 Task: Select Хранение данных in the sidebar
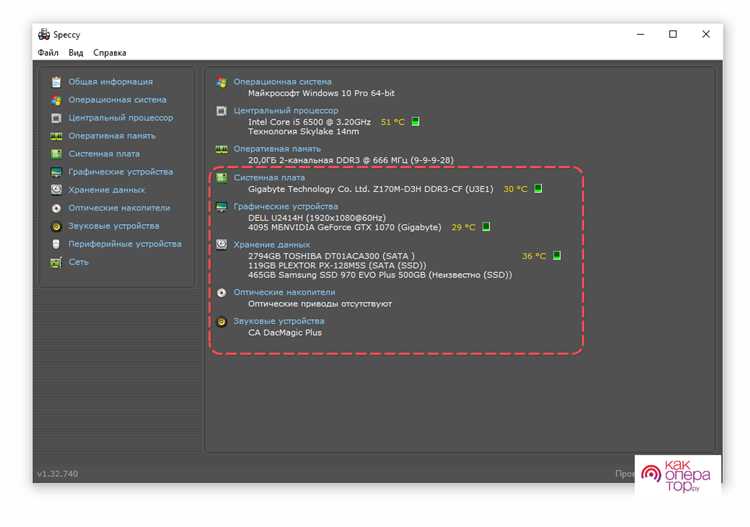pyautogui.click(x=106, y=190)
